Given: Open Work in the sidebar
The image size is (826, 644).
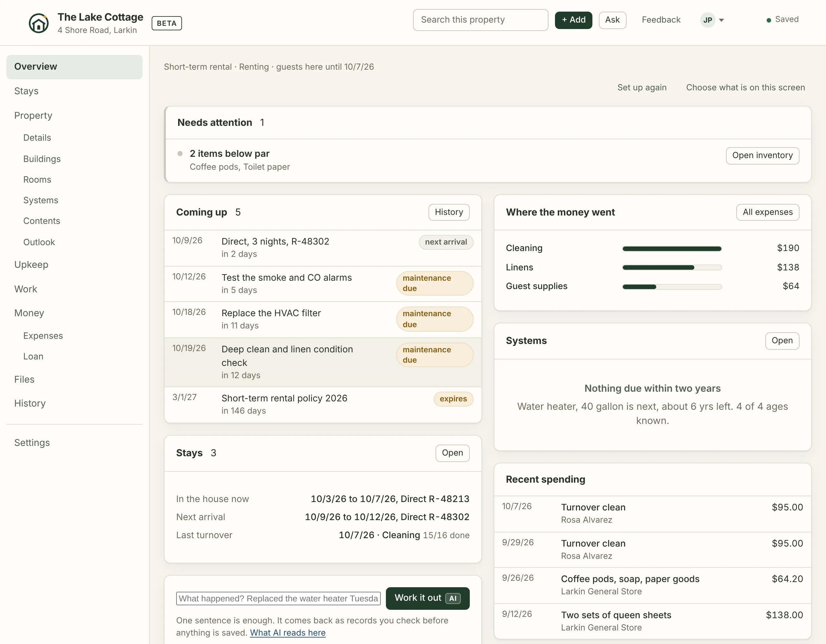Looking at the screenshot, I should pyautogui.click(x=75, y=289).
